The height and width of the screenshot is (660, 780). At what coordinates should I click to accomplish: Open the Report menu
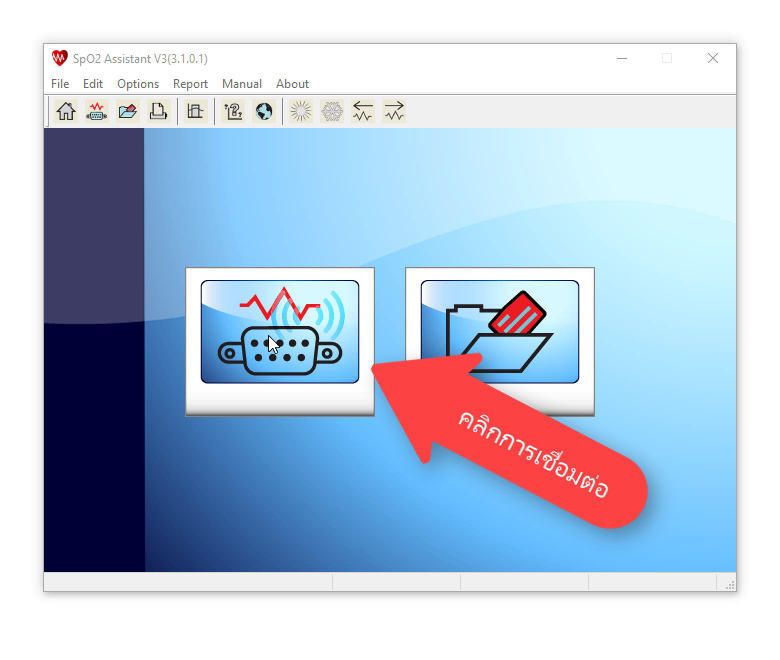coord(190,84)
